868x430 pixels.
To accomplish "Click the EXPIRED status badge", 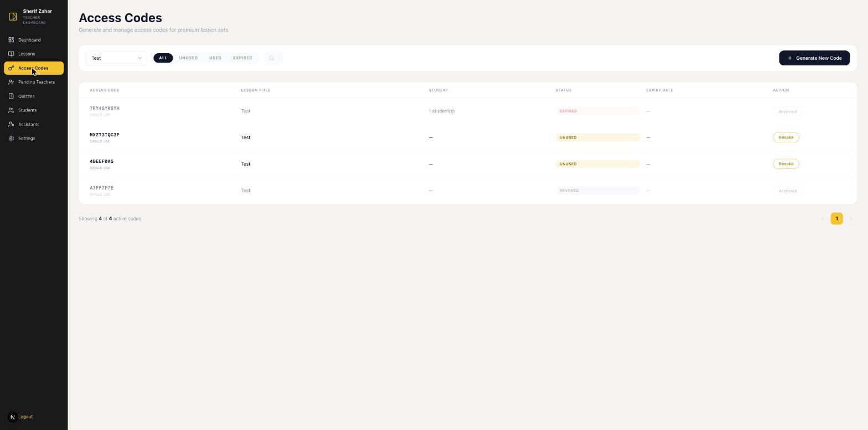I will (x=598, y=111).
